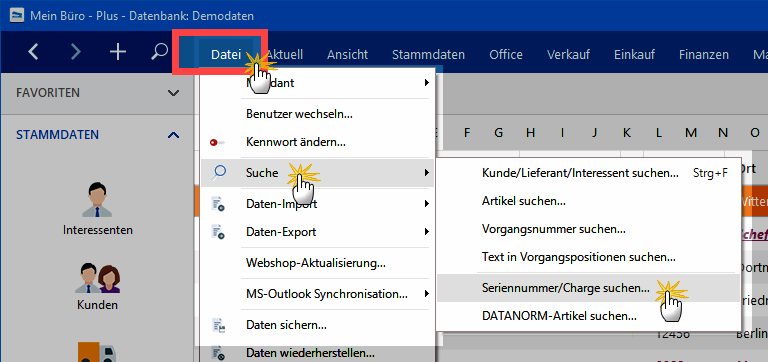The height and width of the screenshot is (362, 768).
Task: Filter by letter I in alphabet bar
Action: point(563,132)
